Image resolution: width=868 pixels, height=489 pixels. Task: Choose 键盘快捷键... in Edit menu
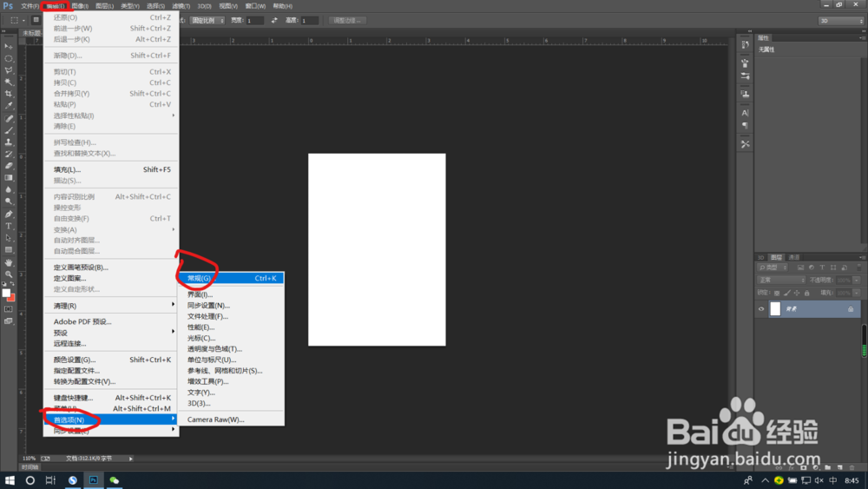tap(111, 398)
